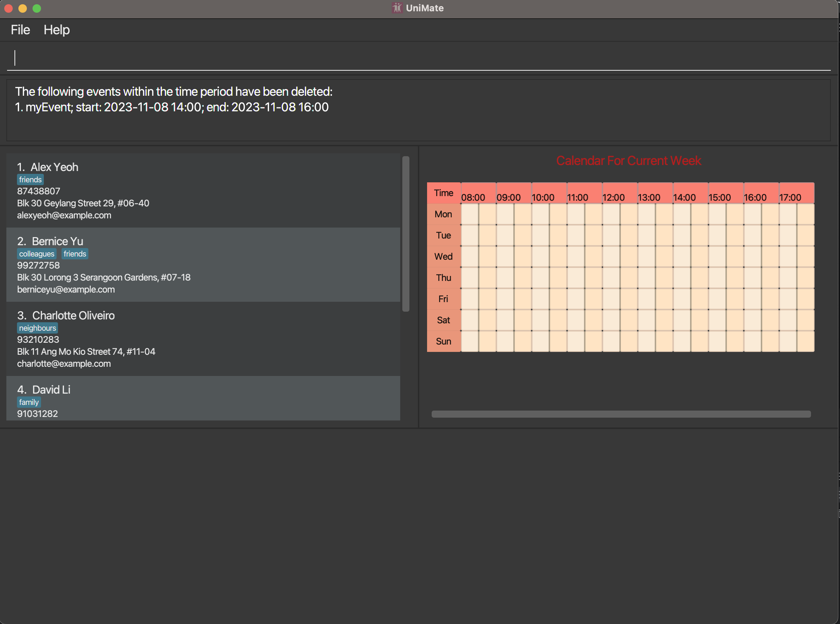Click the 17:00 column header
Screen dimensions: 840x624
796,193
